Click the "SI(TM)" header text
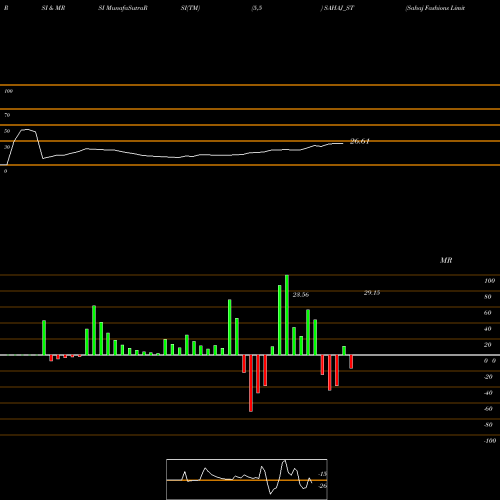This screenshot has width=500, height=500. (190, 8)
